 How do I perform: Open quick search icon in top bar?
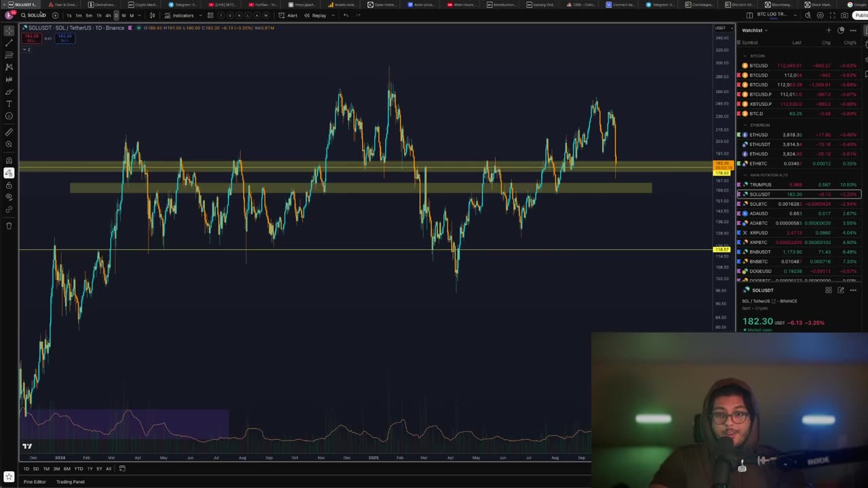click(x=808, y=15)
